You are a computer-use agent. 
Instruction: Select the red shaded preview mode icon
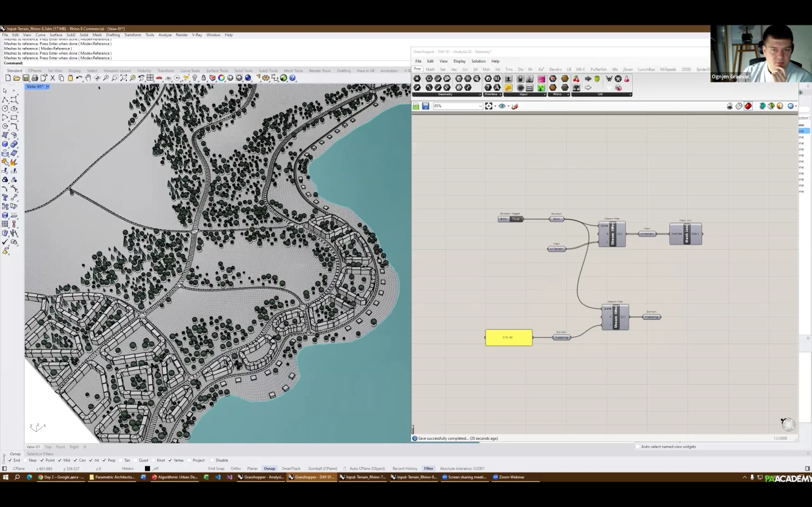click(748, 106)
